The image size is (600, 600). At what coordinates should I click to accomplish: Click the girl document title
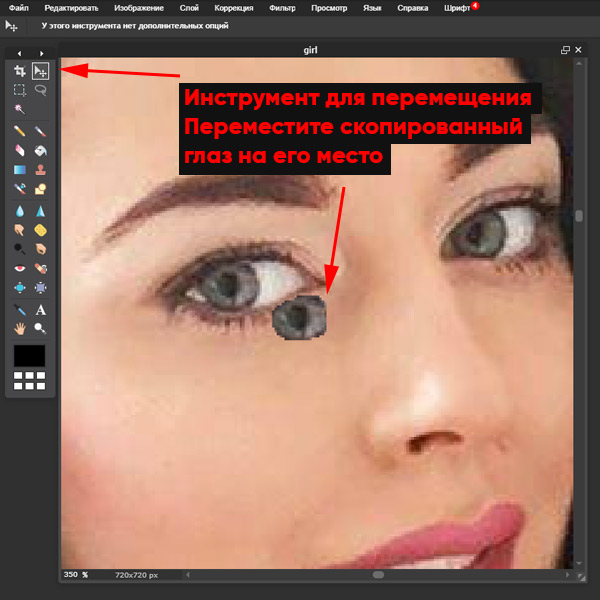click(310, 50)
